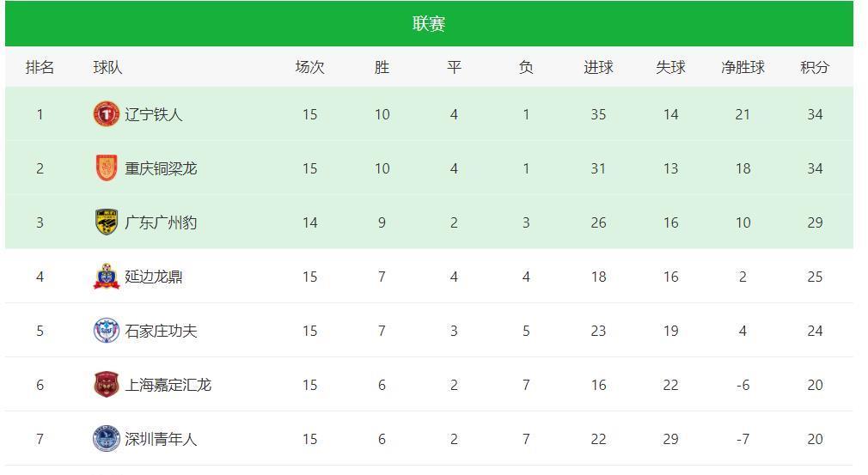Click the 净胜球 column header
Image resolution: width=868 pixels, height=475 pixels.
pyautogui.click(x=743, y=68)
